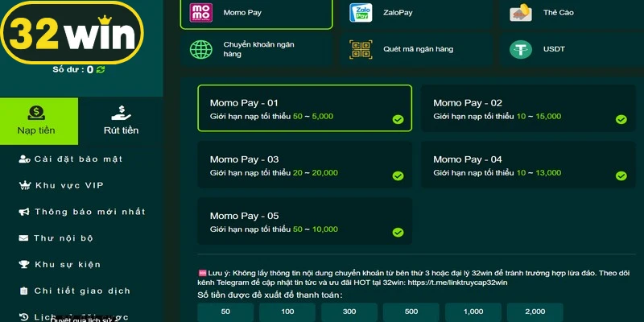644x322 pixels.
Task: Choose the Momo Pay payment method
Action: (x=256, y=14)
